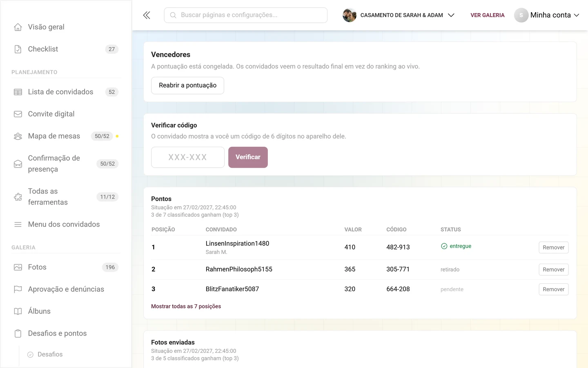This screenshot has height=368, width=588.
Task: Click the code 482-913
Action: (398, 247)
